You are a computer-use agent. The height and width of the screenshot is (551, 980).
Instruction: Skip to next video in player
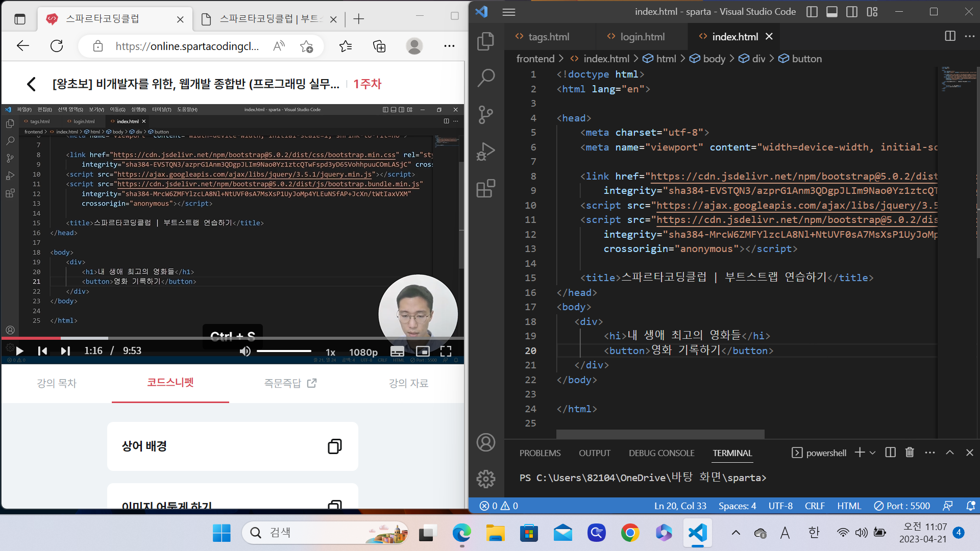[65, 351]
